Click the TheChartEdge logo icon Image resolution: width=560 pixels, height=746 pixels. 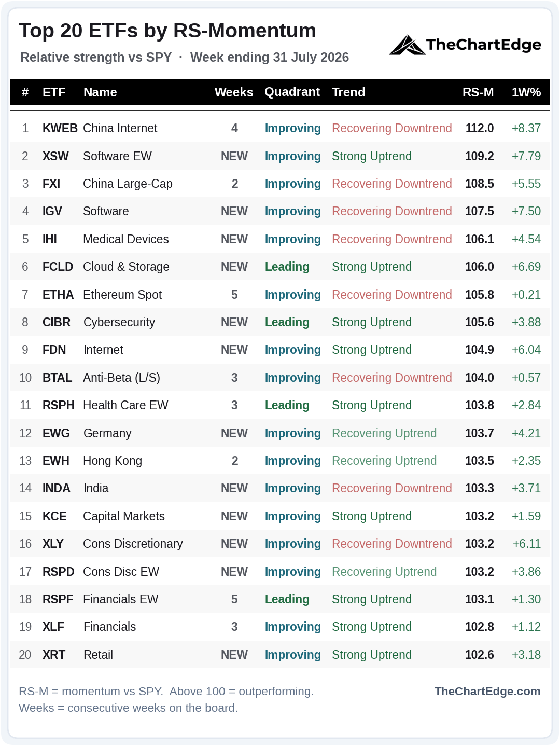[407, 45]
